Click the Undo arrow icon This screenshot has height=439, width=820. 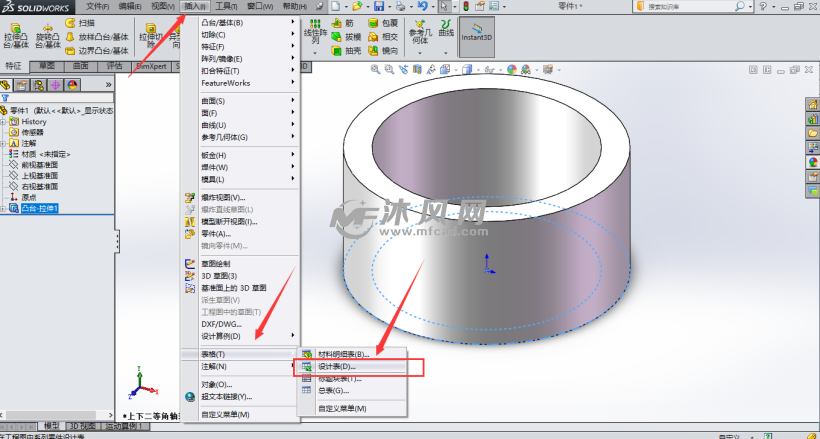[x=423, y=6]
